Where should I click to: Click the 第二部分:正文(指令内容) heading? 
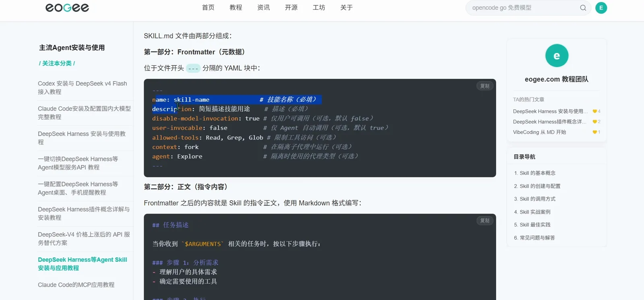[x=187, y=187]
